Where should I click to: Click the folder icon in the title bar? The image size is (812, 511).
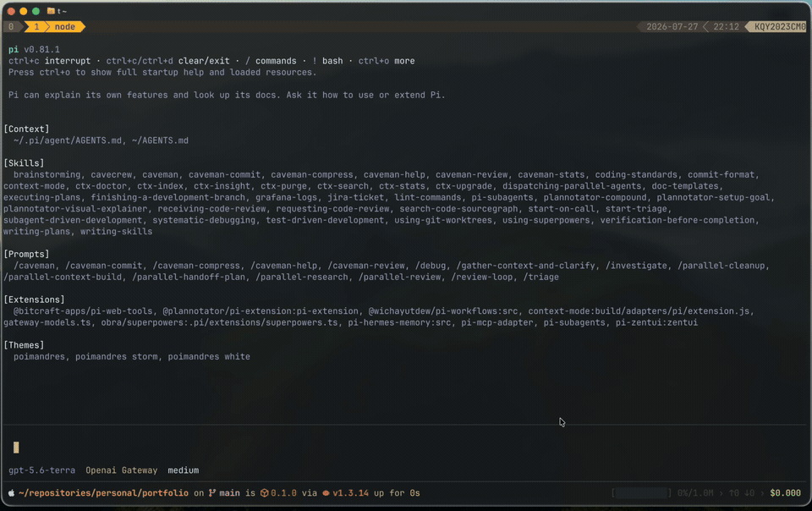point(51,11)
